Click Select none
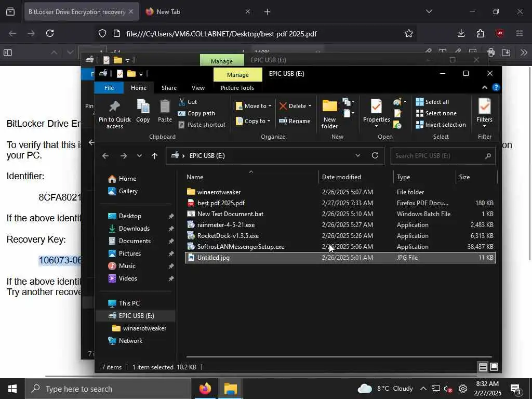Image resolution: width=532 pixels, height=399 pixels. pyautogui.click(x=436, y=113)
